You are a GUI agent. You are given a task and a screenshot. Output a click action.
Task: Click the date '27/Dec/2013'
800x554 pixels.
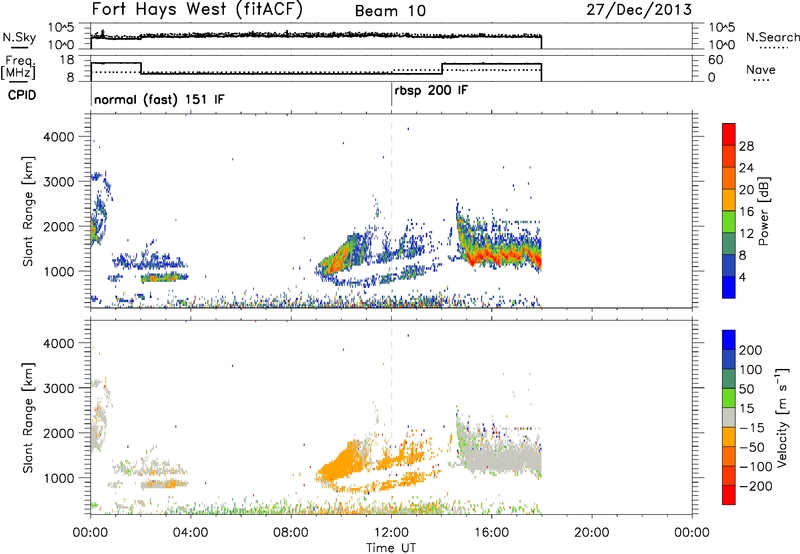pos(639,10)
